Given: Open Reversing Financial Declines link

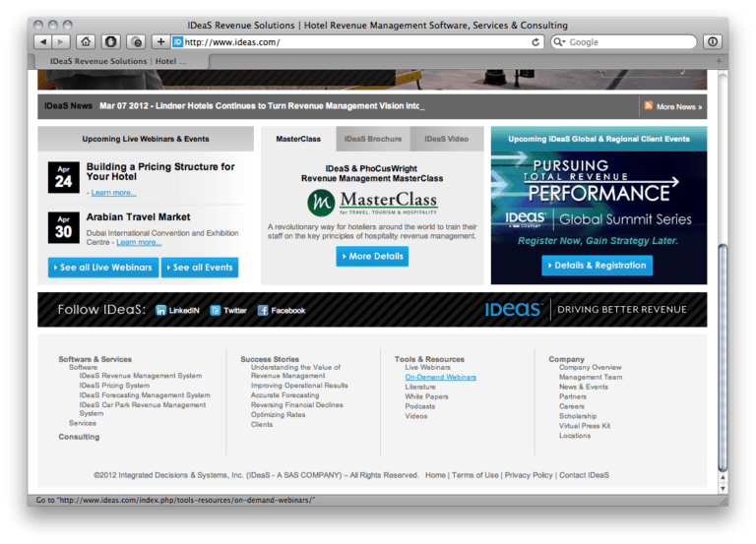Looking at the screenshot, I should (297, 404).
